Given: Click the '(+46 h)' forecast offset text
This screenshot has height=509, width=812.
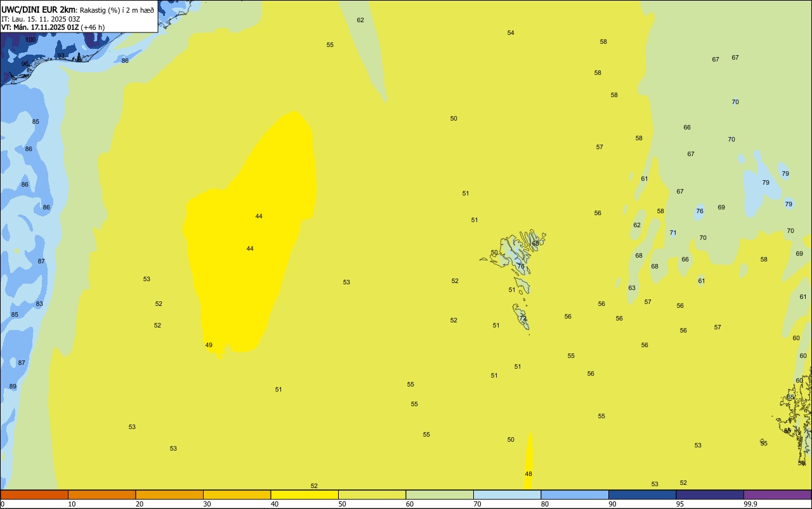Looking at the screenshot, I should (93, 27).
